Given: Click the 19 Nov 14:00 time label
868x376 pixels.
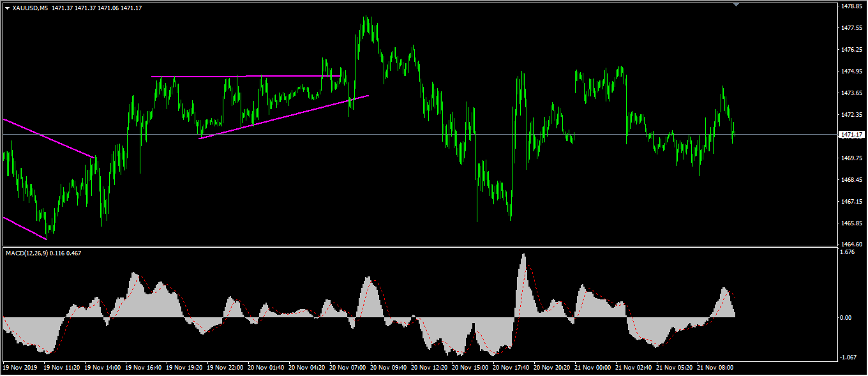Looking at the screenshot, I should (x=103, y=368).
